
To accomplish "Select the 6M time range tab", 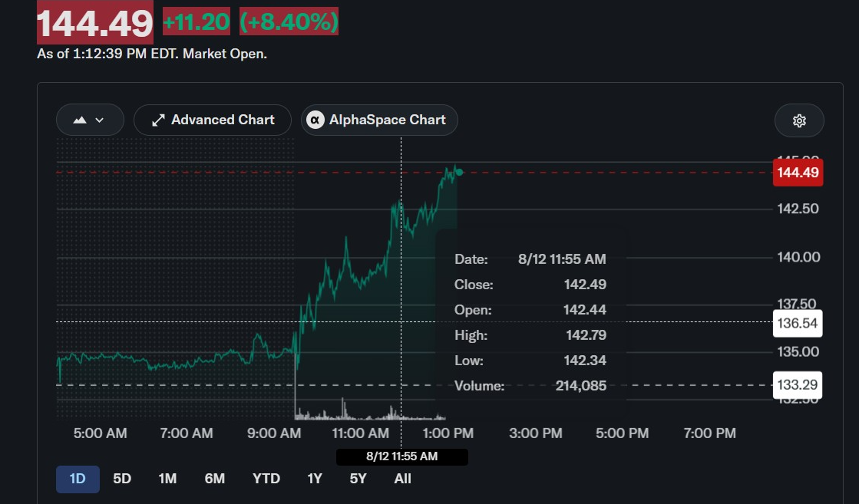I will point(215,479).
